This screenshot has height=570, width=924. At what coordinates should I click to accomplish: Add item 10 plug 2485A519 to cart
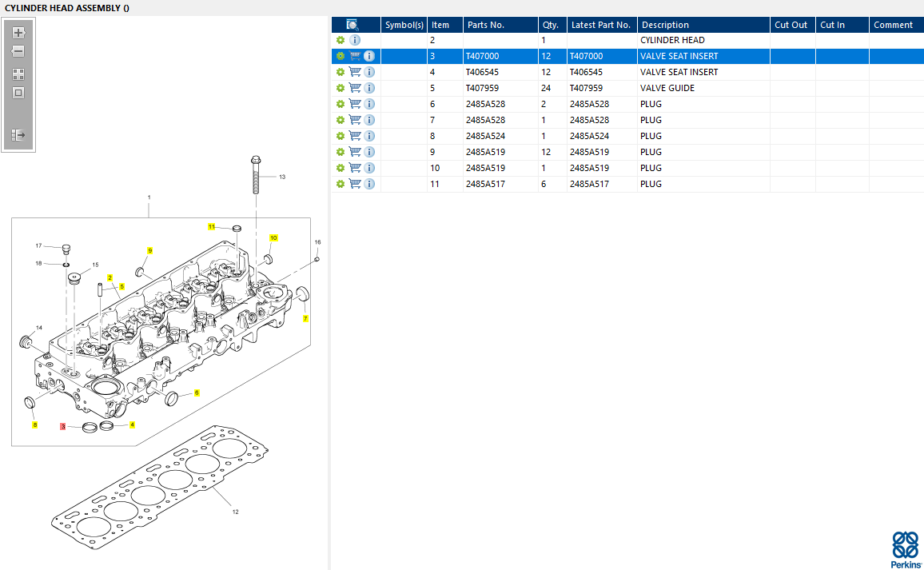355,167
